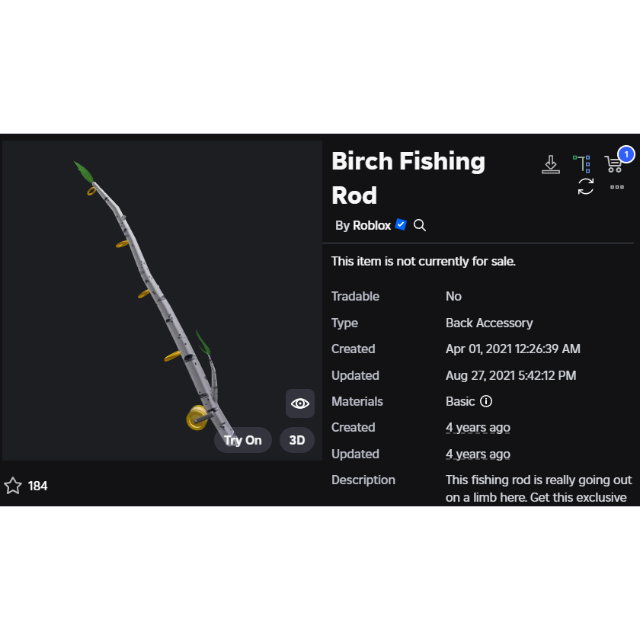Click the 184 favorites count

(x=38, y=486)
